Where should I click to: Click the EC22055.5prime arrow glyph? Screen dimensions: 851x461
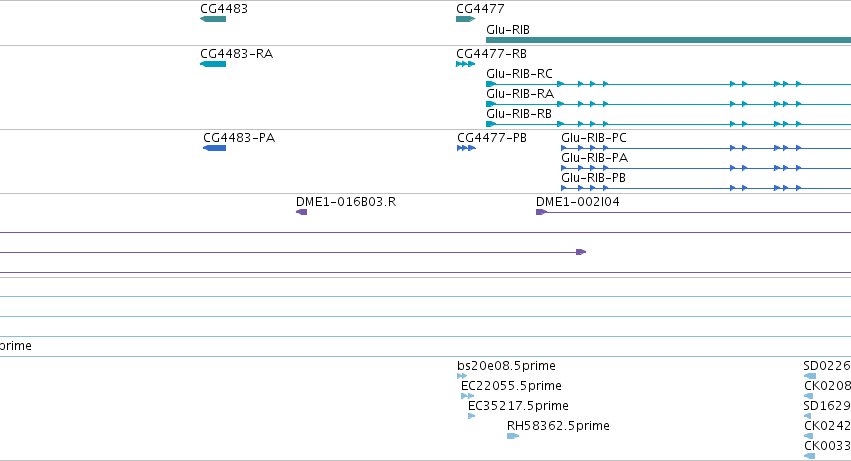pos(467,396)
